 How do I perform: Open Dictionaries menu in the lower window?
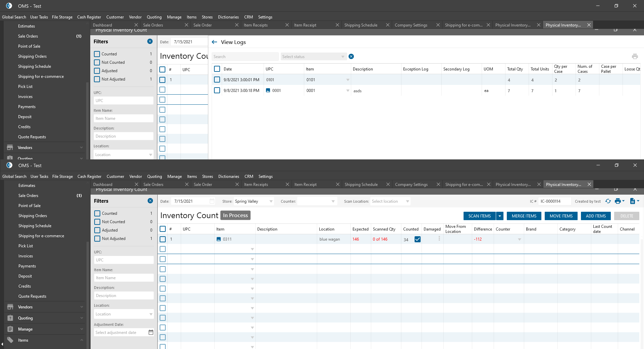click(x=228, y=177)
